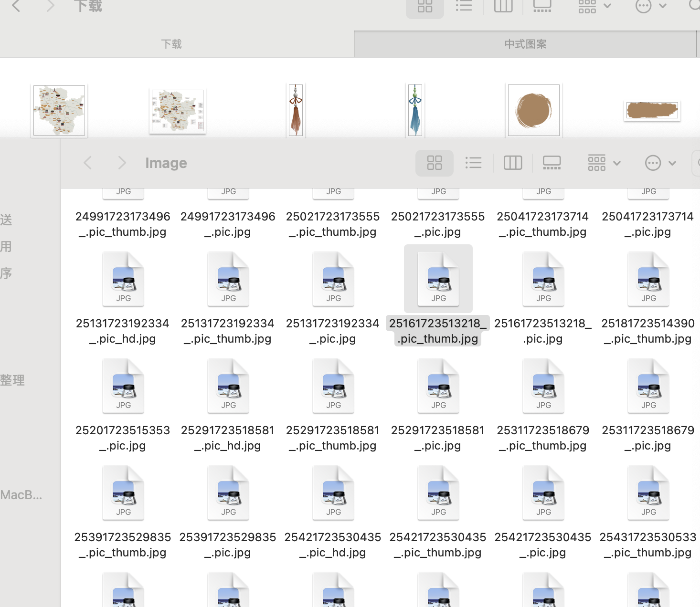Expand group-by options in top 下载 window

pos(594,6)
